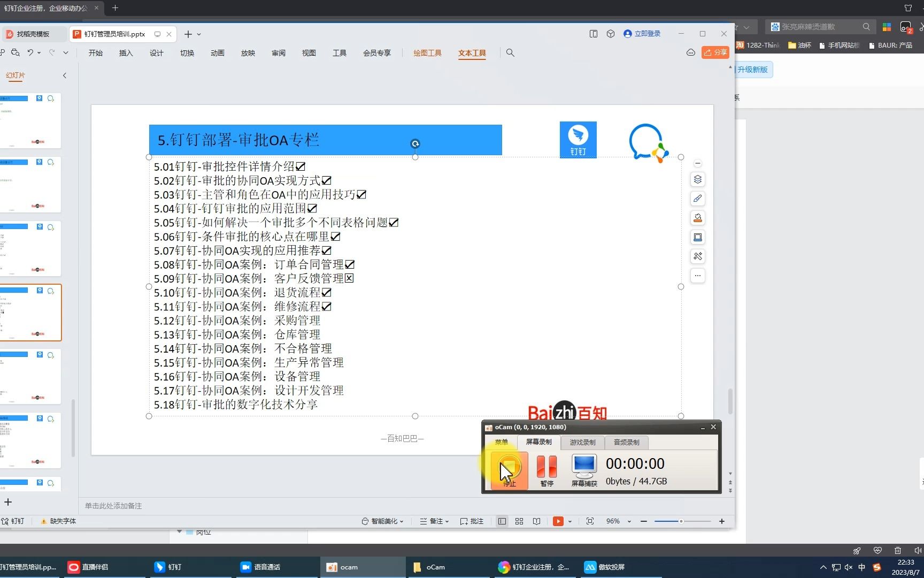The height and width of the screenshot is (578, 924).
Task: Select the format painter brush icon
Action: click(x=697, y=199)
